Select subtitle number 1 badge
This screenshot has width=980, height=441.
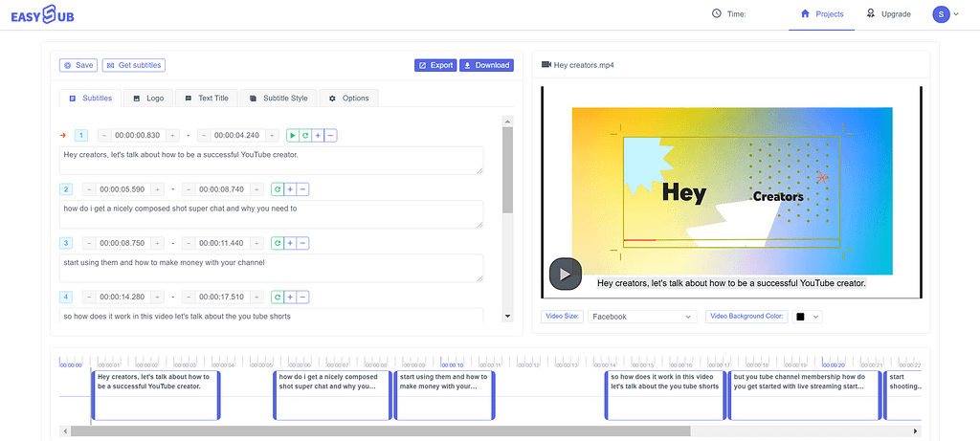tap(81, 136)
